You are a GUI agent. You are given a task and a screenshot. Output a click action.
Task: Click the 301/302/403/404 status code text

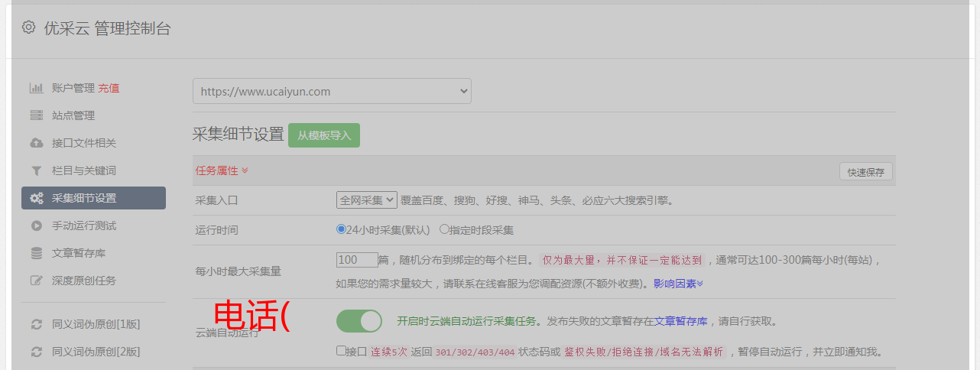pyautogui.click(x=474, y=352)
